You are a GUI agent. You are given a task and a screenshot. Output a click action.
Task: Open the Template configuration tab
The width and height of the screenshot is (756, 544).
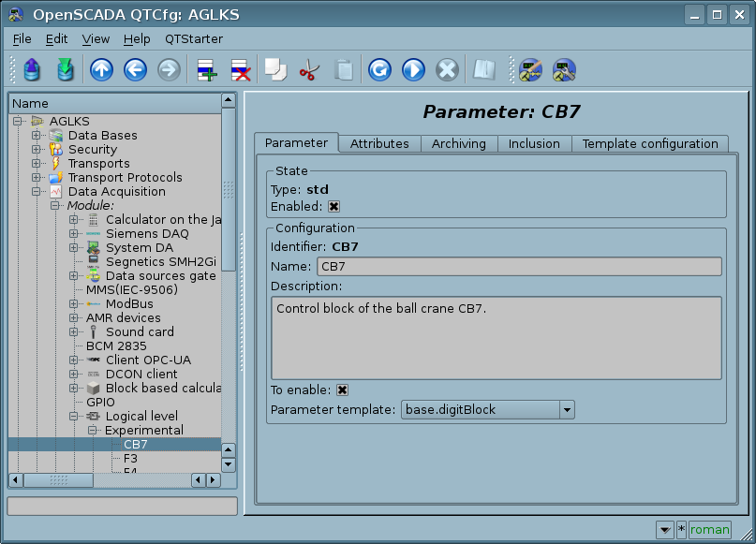point(649,143)
